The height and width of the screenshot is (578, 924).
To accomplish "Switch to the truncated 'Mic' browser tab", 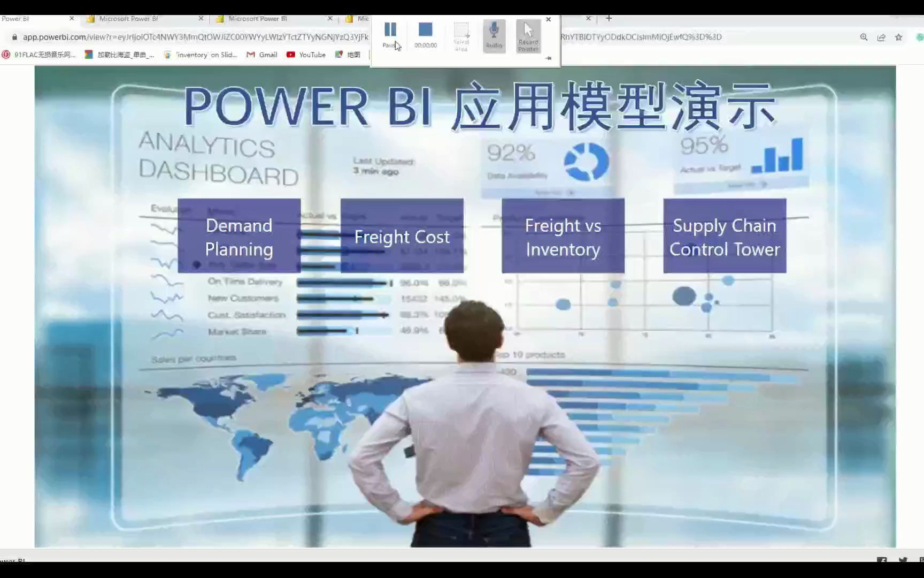I will [357, 19].
